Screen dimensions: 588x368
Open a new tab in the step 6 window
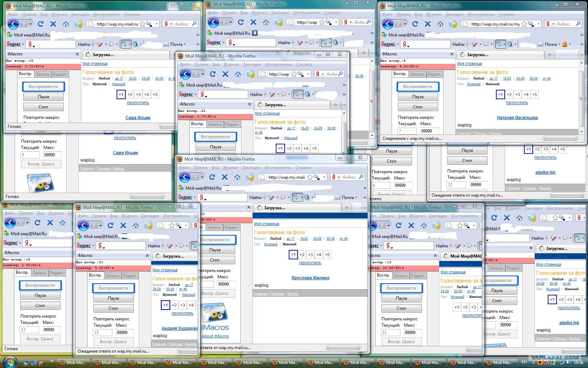click(x=549, y=54)
